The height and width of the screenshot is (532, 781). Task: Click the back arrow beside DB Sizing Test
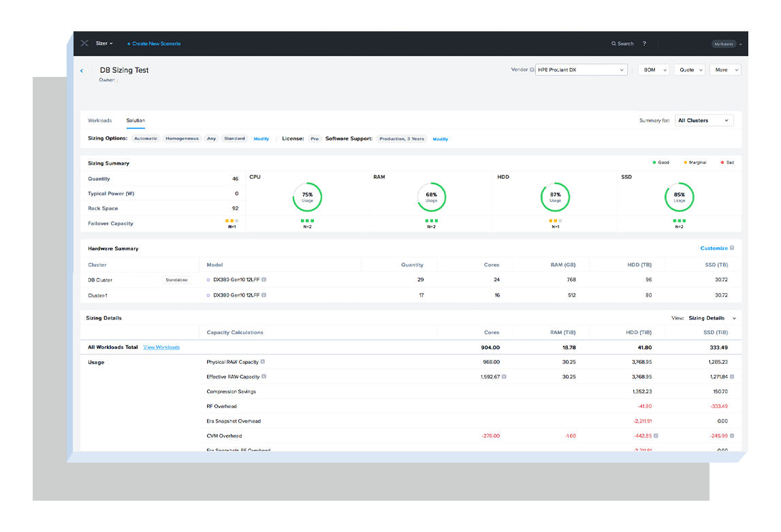click(82, 71)
